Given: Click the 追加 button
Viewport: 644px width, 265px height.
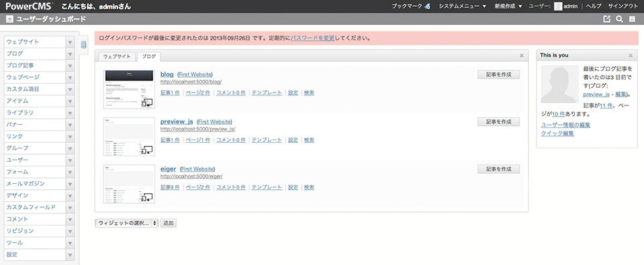Looking at the screenshot, I should 169,223.
